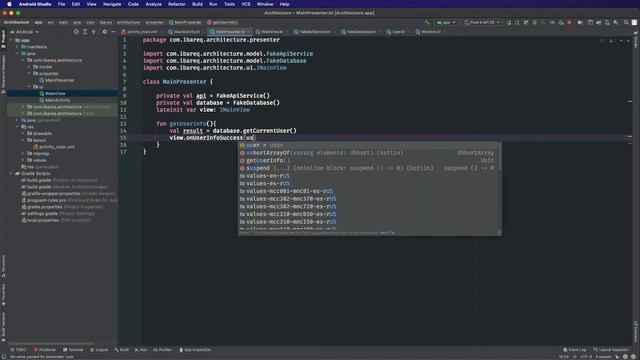Click the rerun app icon beside device selector

click(509, 22)
